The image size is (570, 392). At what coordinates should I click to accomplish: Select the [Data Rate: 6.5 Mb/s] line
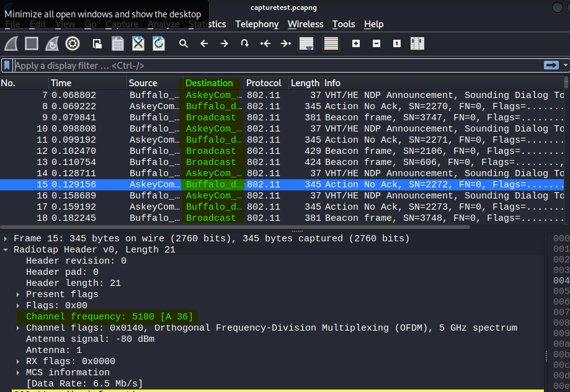tap(84, 384)
